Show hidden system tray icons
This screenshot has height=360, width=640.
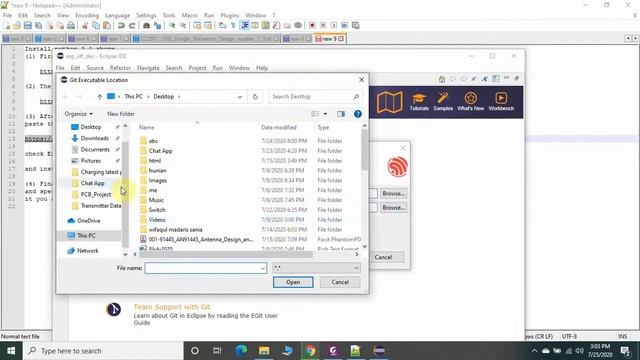pos(534,351)
